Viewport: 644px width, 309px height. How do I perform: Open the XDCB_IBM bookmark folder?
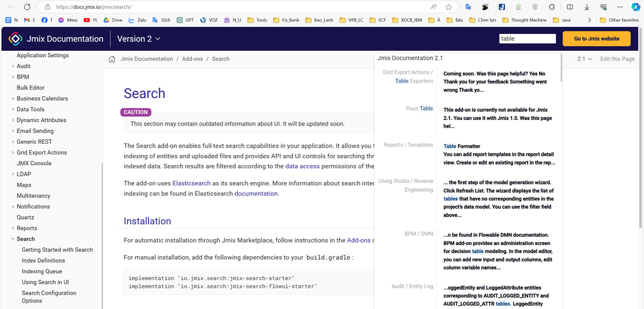point(407,19)
